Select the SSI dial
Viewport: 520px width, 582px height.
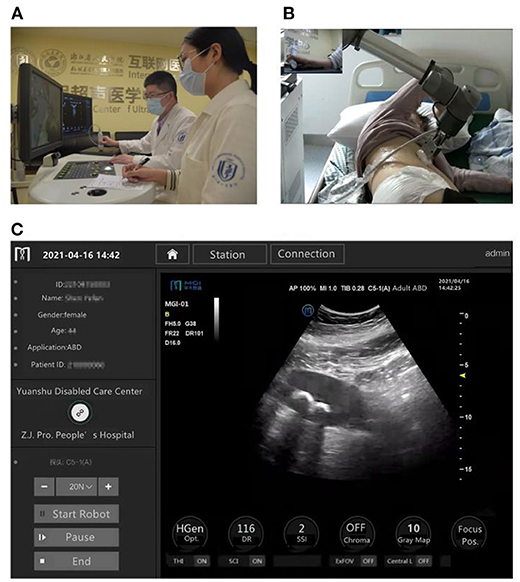click(301, 533)
